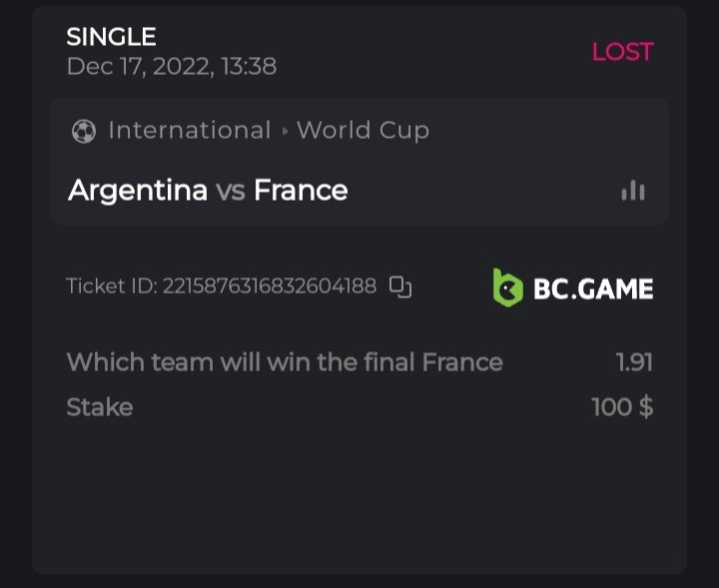Screen dimensions: 719x588
Task: Click the 100 $ stake amount
Action: 622,407
